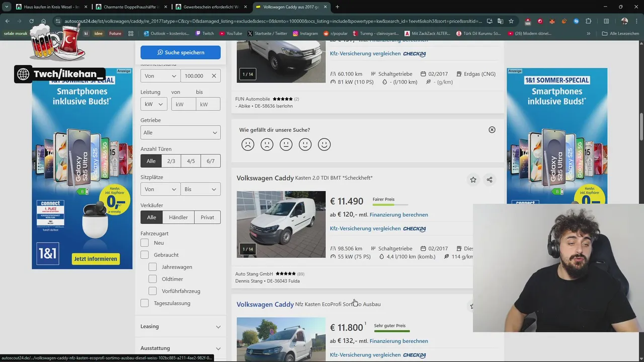The image size is (644, 362).
Task: Open the browser side panel icon
Action: (x=606, y=21)
